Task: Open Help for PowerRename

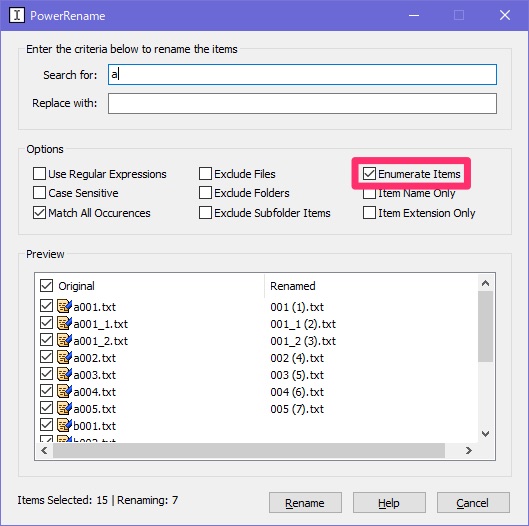Action: pyautogui.click(x=389, y=503)
